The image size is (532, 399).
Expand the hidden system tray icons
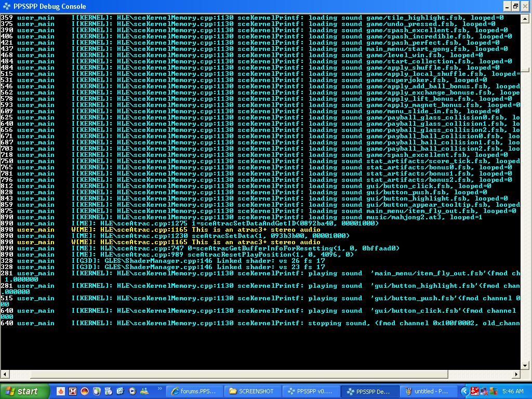[x=465, y=391]
